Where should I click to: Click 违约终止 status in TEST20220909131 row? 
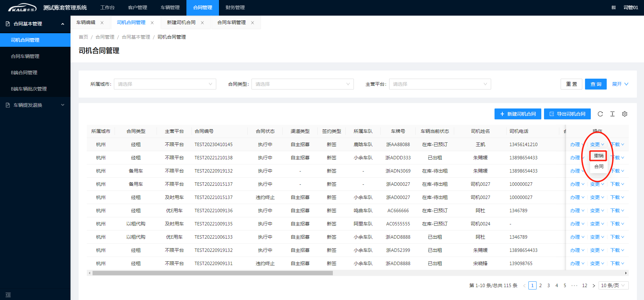point(265,263)
